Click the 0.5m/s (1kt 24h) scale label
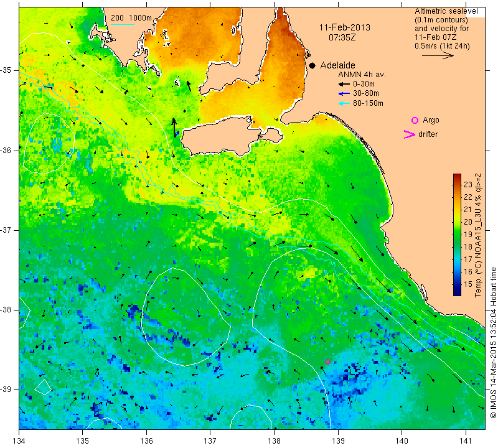 (442, 46)
